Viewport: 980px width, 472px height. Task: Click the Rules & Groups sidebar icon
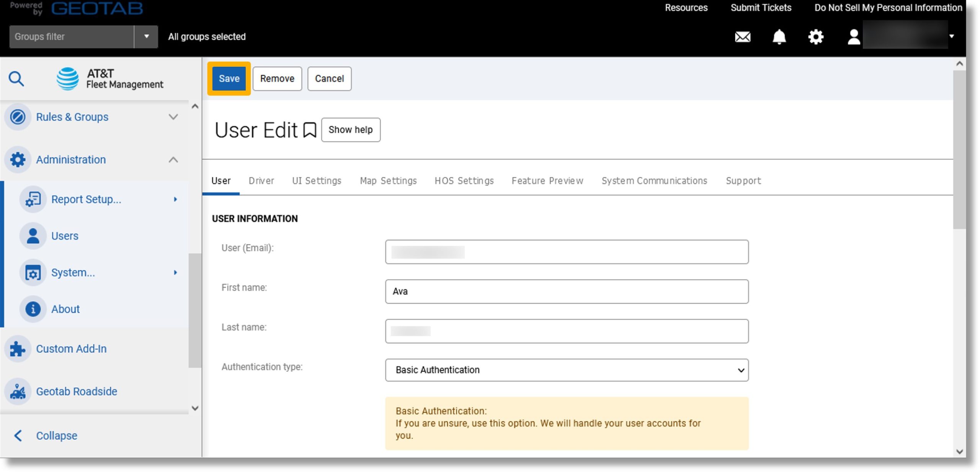point(16,117)
